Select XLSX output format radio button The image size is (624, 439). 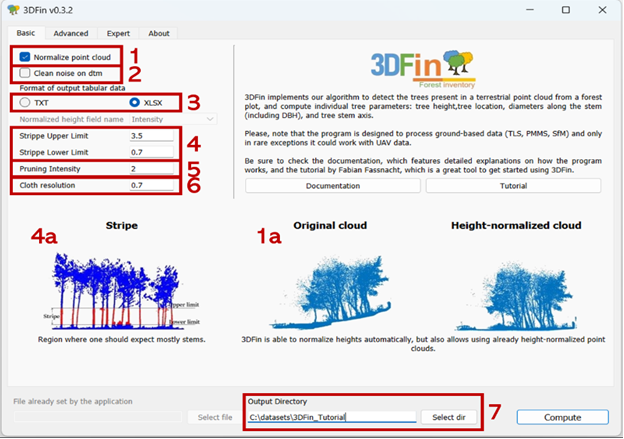coord(135,102)
